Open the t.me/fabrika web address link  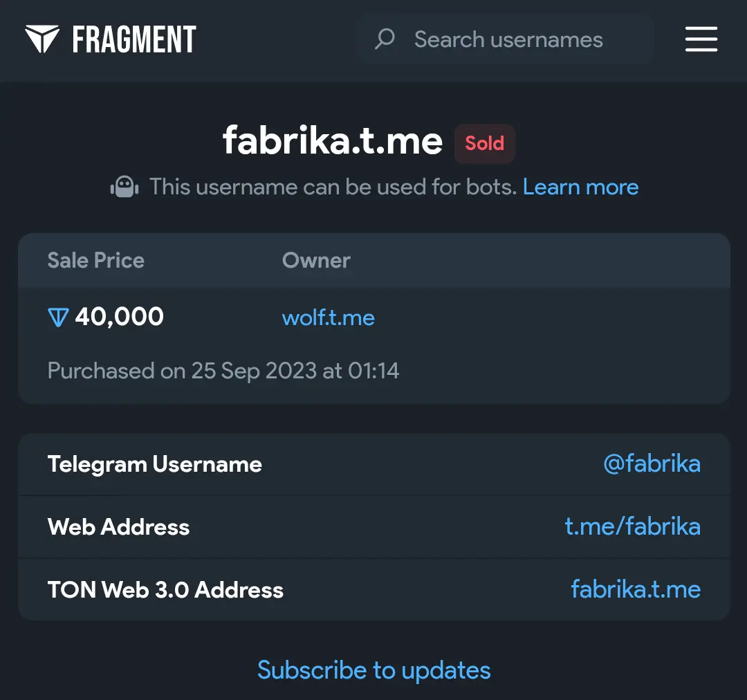coord(632,526)
